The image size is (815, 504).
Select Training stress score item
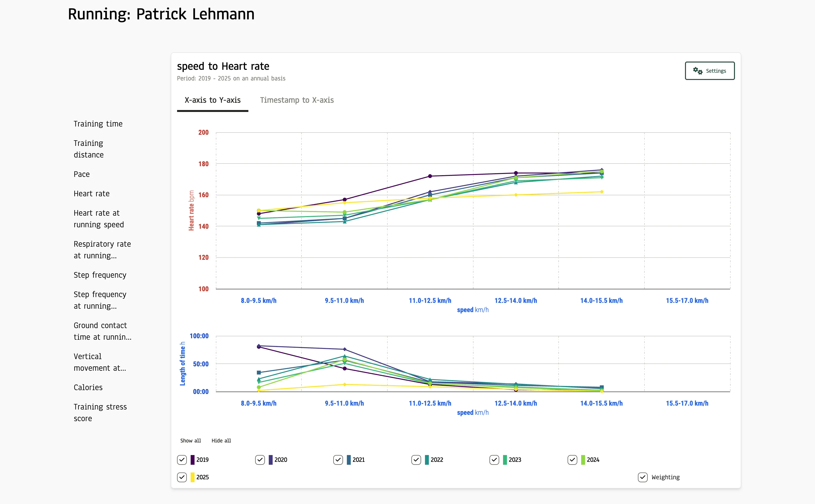pyautogui.click(x=100, y=412)
